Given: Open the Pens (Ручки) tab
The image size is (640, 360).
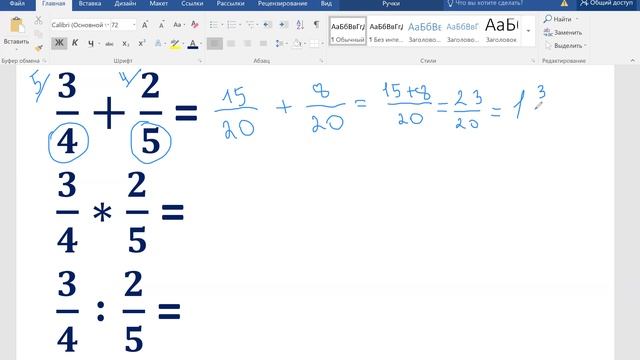Looking at the screenshot, I should [x=391, y=3].
